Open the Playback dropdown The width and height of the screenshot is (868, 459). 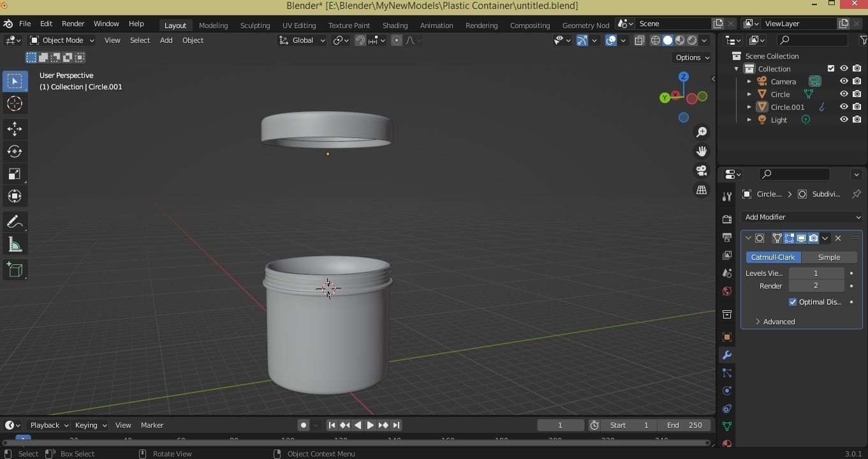point(49,425)
